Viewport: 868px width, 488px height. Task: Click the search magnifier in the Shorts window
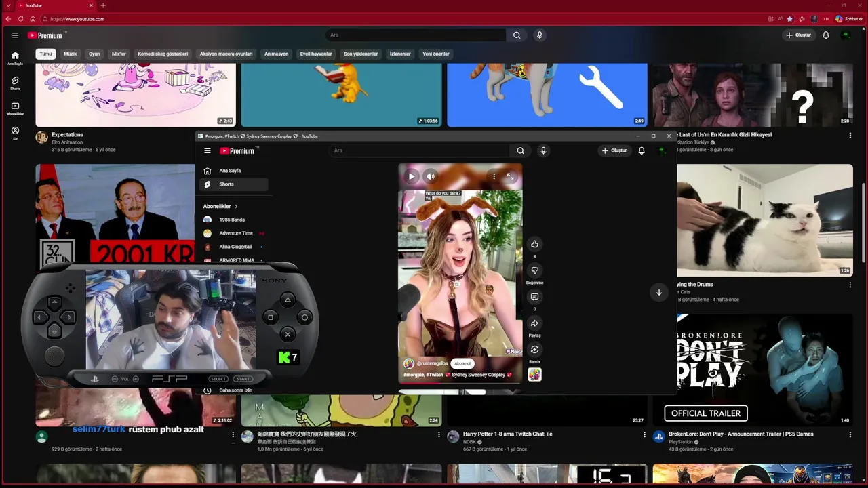point(520,151)
